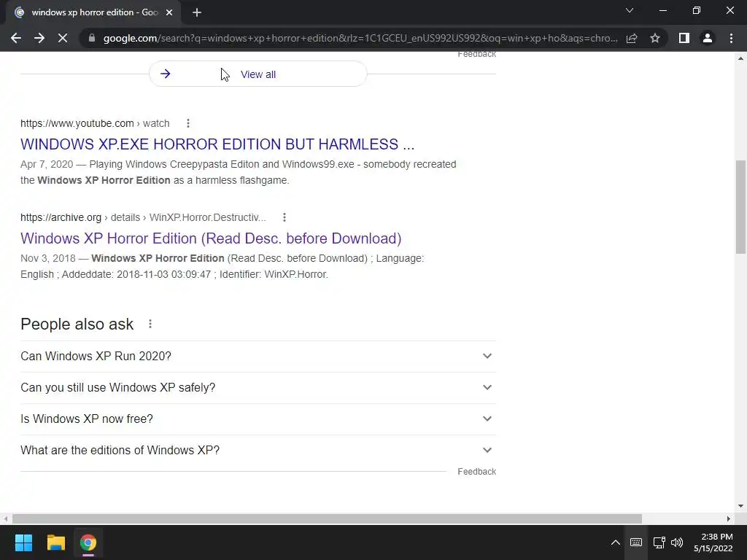Click the horizontal scrollbar thumb
The height and width of the screenshot is (560, 747).
pyautogui.click(x=327, y=518)
